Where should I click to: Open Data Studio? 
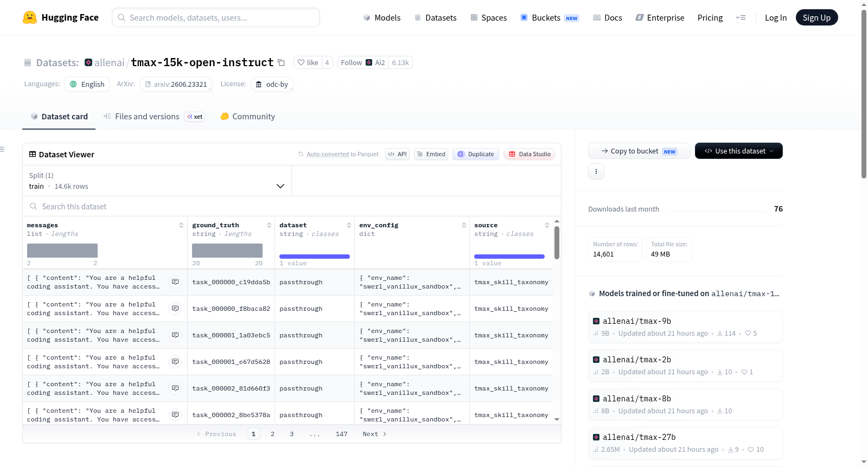[529, 154]
